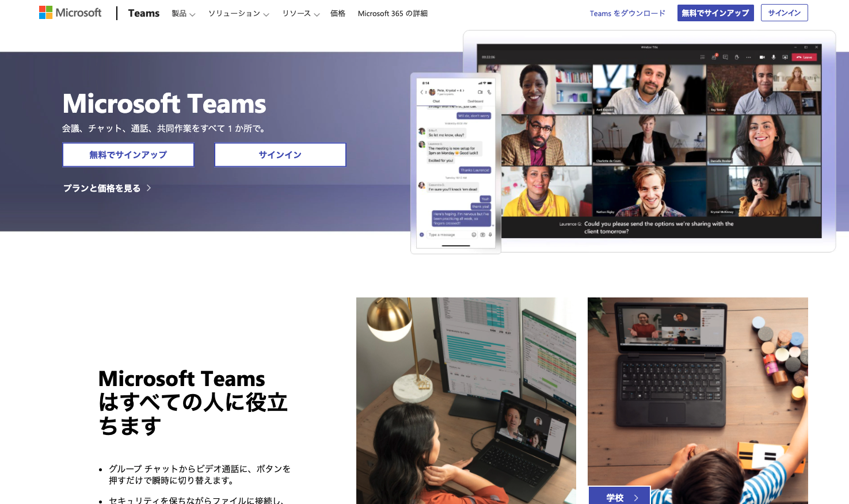
Task: Open the Teams home link in the header
Action: pos(144,13)
